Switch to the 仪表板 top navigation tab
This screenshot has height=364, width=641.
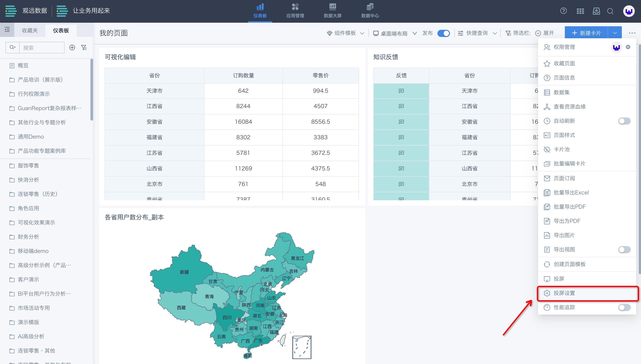click(x=260, y=11)
